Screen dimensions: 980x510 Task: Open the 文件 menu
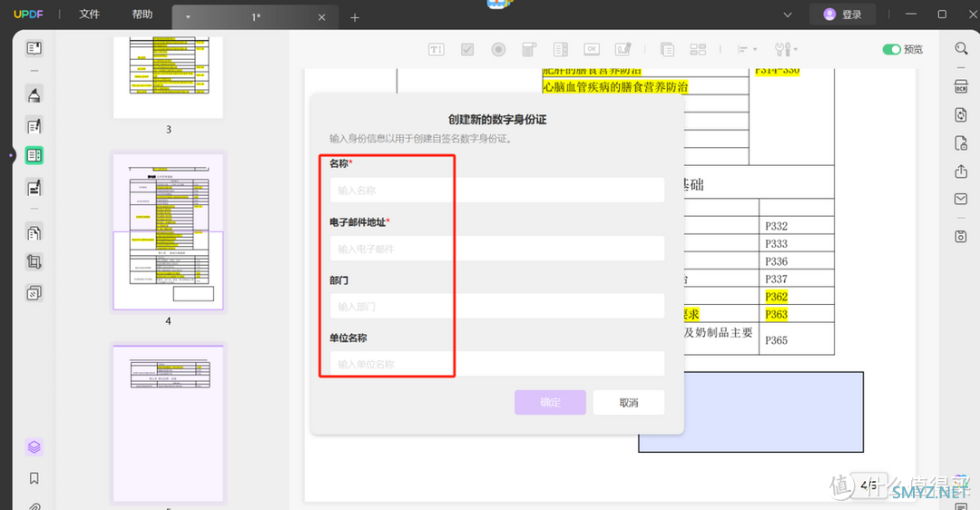tap(89, 14)
